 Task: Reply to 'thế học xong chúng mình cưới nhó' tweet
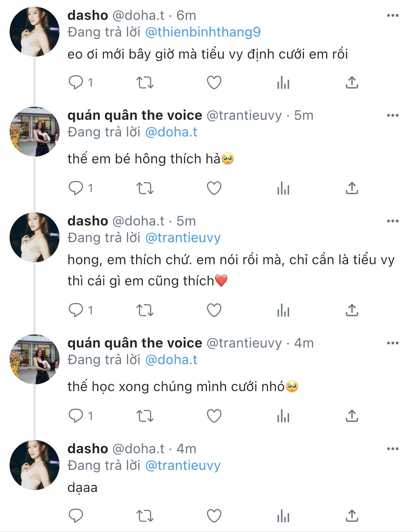click(76, 416)
